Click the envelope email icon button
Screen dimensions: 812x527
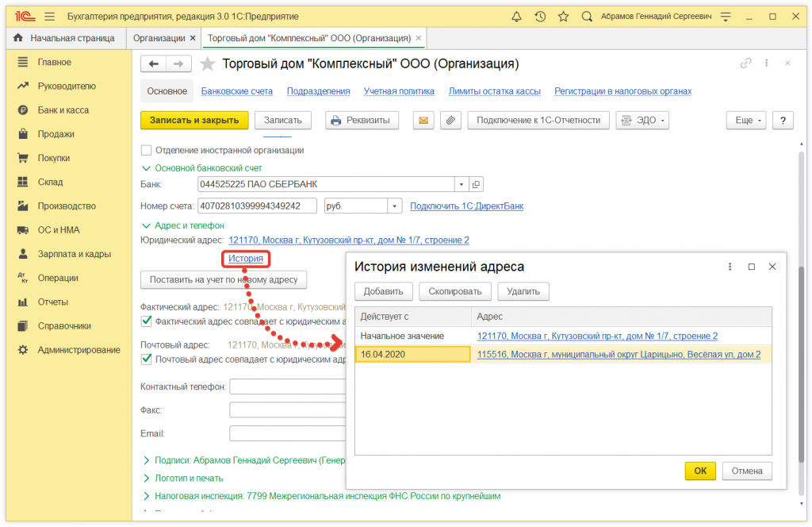point(423,121)
